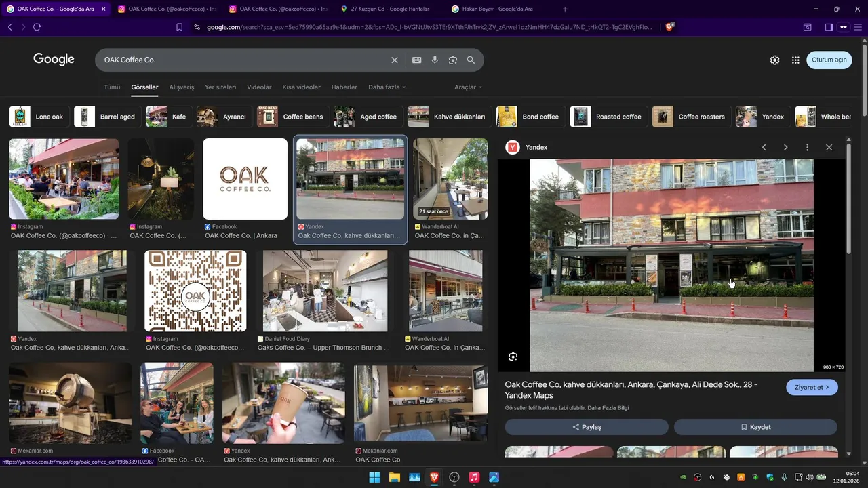Click the Ziyaret et button
This screenshot has width=868, height=488.
[x=812, y=387]
